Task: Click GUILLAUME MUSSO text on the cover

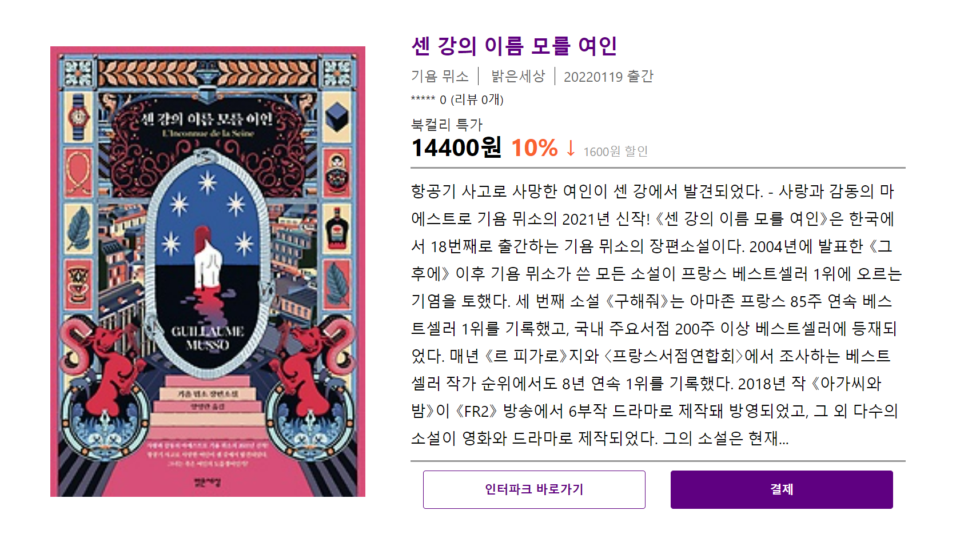Action: 208,338
